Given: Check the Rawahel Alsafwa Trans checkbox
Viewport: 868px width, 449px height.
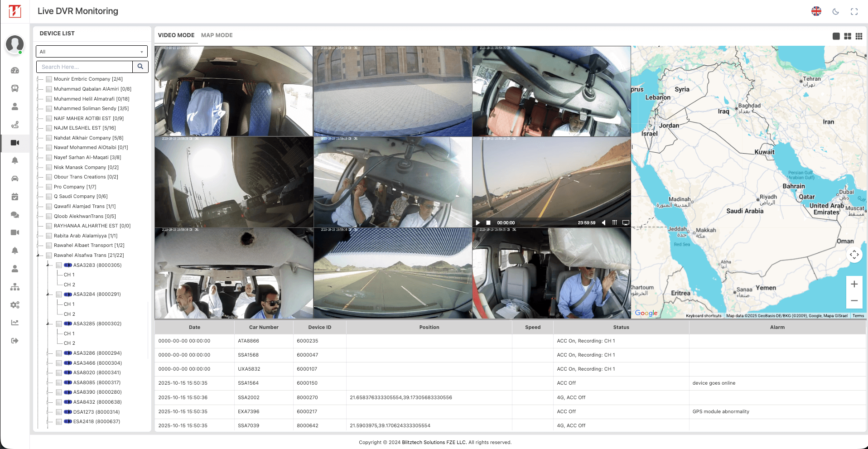Looking at the screenshot, I should tap(48, 255).
